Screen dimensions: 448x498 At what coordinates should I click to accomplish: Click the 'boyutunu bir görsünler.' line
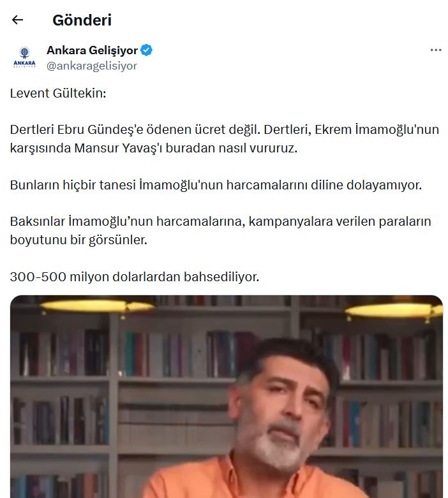point(78,240)
